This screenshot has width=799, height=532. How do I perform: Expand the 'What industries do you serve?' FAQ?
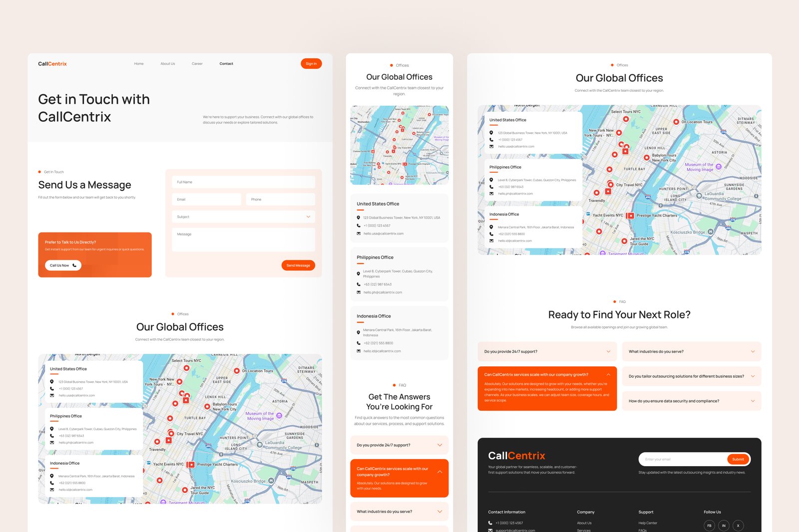[691, 351]
